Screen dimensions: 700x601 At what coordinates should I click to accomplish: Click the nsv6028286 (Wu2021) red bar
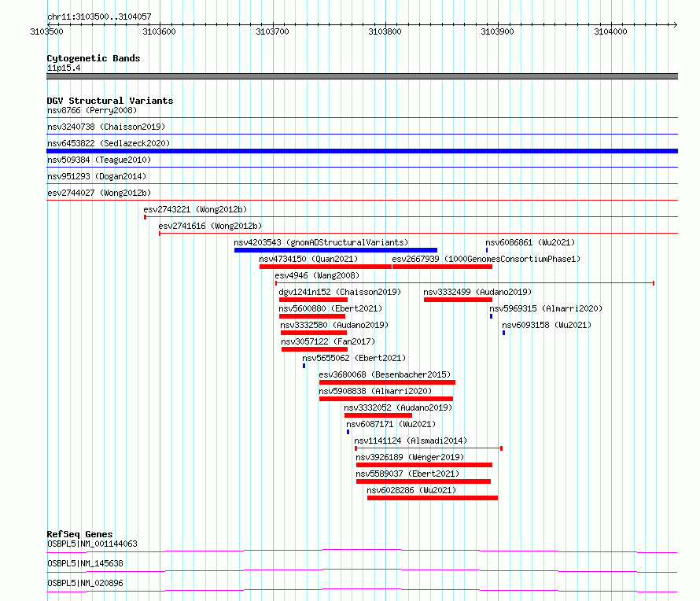pyautogui.click(x=432, y=498)
